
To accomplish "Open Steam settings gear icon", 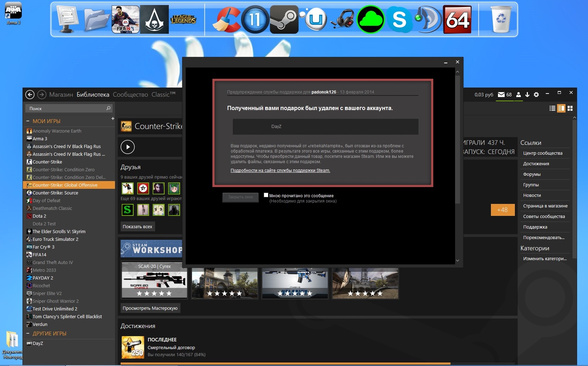I will [x=536, y=95].
